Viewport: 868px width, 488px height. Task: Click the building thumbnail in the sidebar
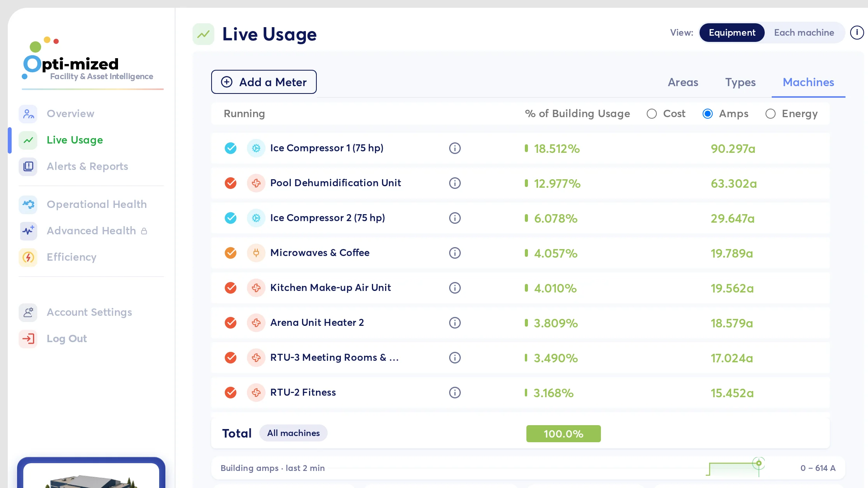(x=91, y=476)
